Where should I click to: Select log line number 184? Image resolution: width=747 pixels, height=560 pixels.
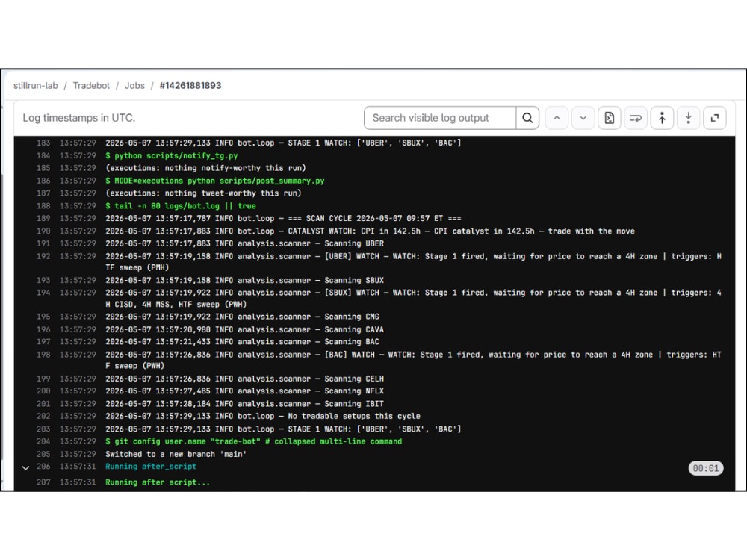43,156
